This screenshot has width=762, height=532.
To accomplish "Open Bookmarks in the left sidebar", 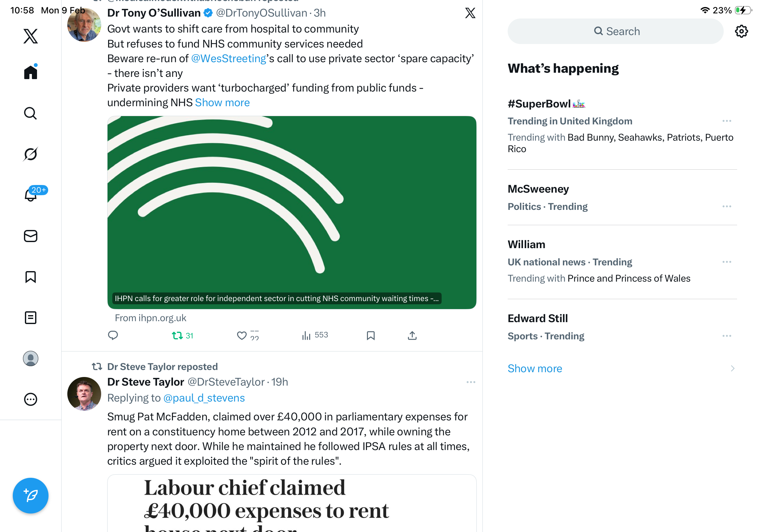I will coord(31,277).
